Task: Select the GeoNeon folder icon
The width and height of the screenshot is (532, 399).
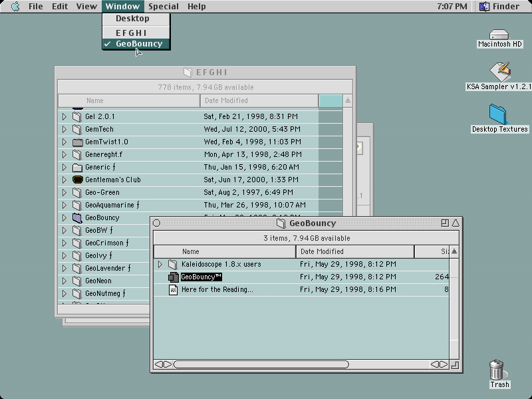Action: tap(77, 281)
